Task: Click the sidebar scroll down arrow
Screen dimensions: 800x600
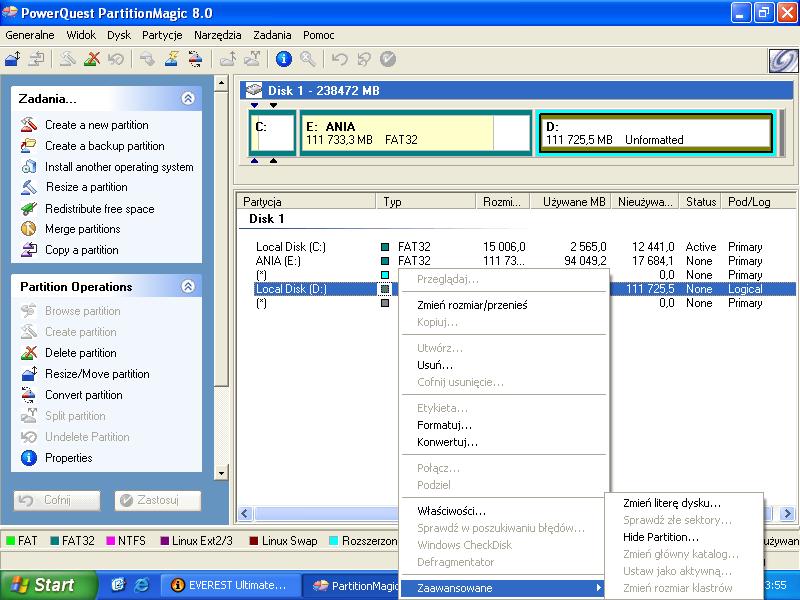Action: coord(221,472)
